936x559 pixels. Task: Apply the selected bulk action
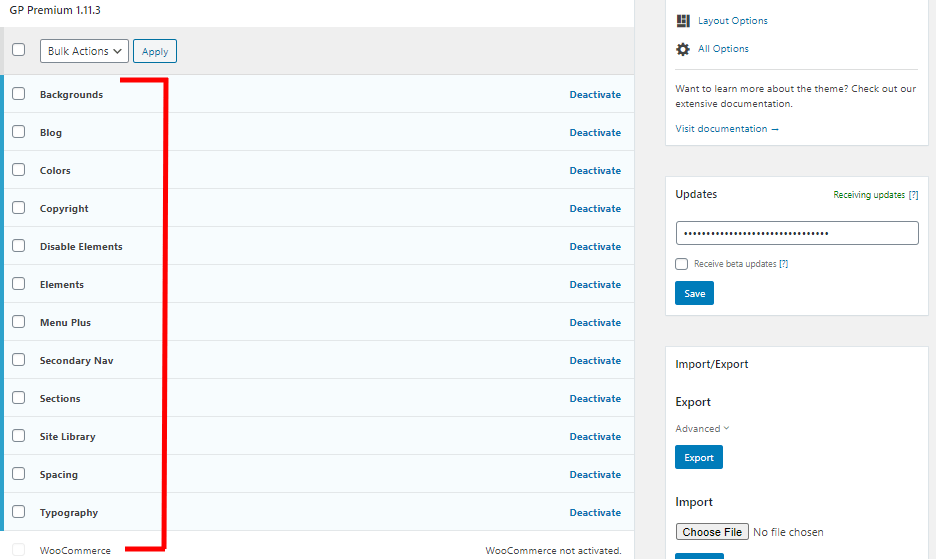155,51
